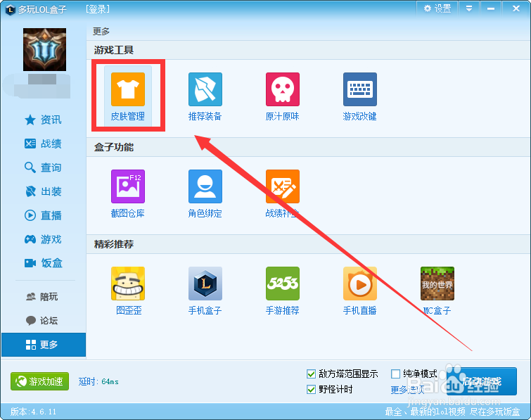Open the 角色绑定 character binding feature
This screenshot has height=420, width=531.
(x=205, y=193)
